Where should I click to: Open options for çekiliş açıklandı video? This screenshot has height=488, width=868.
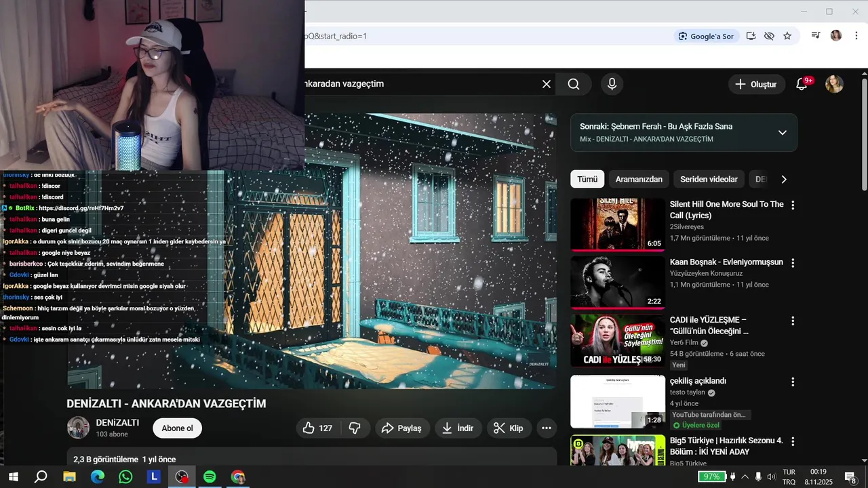pos(792,382)
